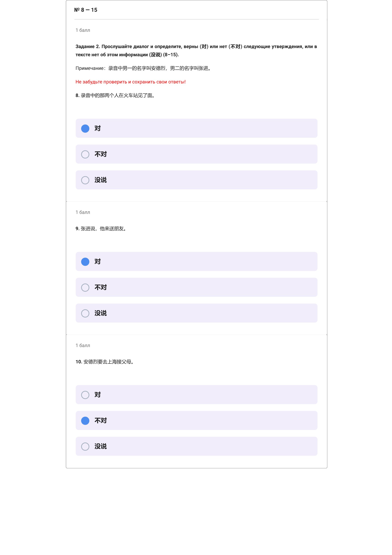Click the 对 answer row under question 9
392x555 pixels.
[x=196, y=261]
